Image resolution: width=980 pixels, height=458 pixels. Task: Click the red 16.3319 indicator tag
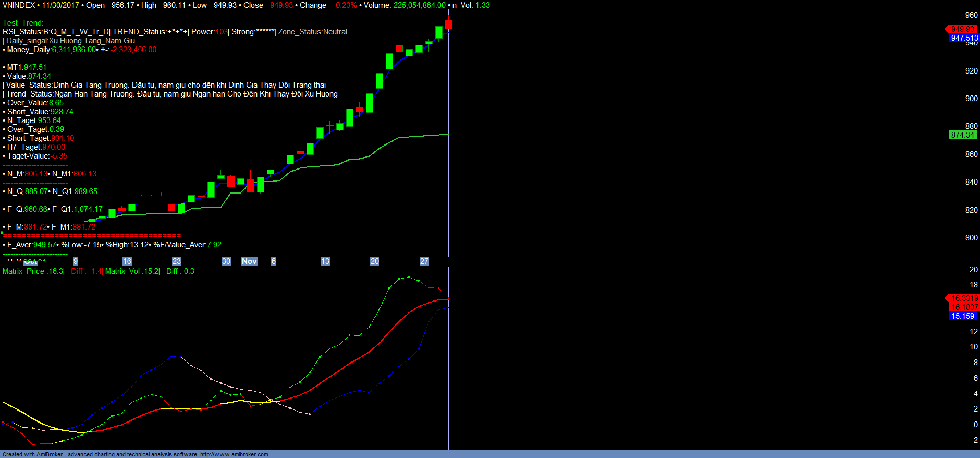coord(964,298)
